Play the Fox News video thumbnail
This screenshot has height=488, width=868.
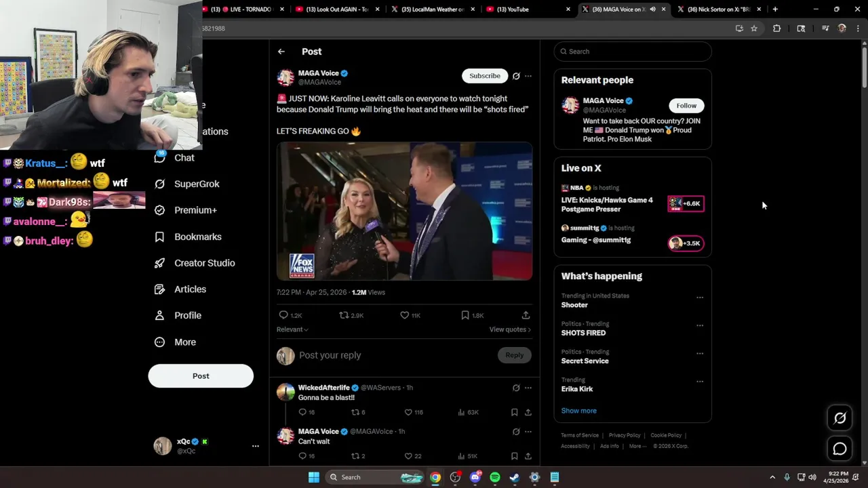[x=404, y=211]
